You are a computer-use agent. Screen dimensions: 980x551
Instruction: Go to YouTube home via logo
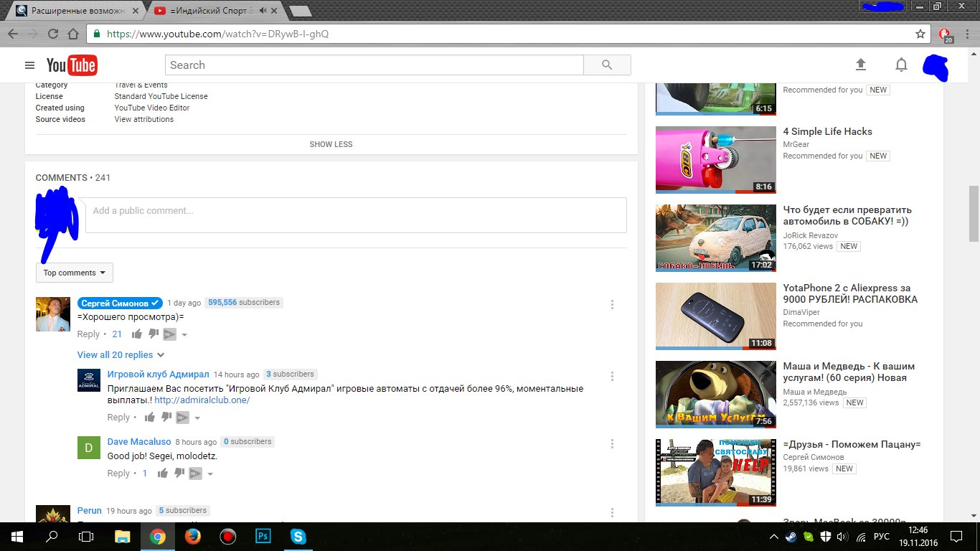coord(72,65)
